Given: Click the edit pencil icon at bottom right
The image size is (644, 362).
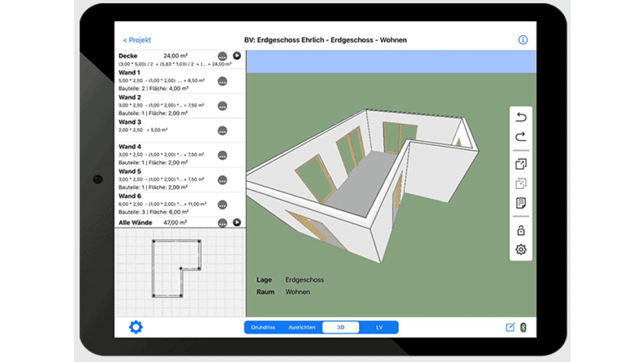Looking at the screenshot, I should (510, 327).
